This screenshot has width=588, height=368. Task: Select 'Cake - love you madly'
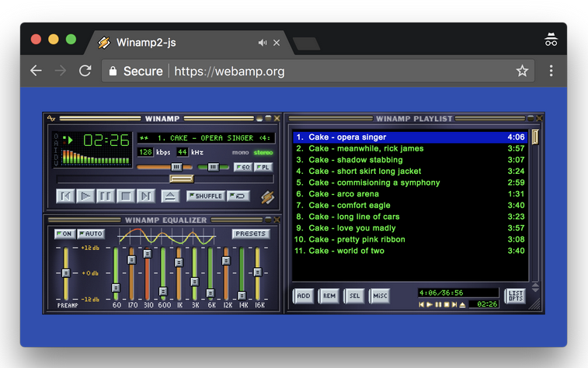point(410,228)
